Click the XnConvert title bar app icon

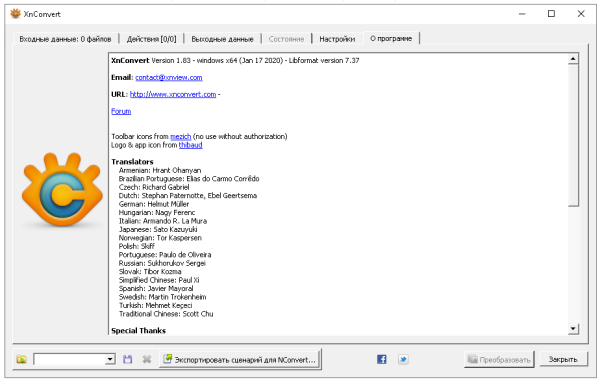coord(15,14)
